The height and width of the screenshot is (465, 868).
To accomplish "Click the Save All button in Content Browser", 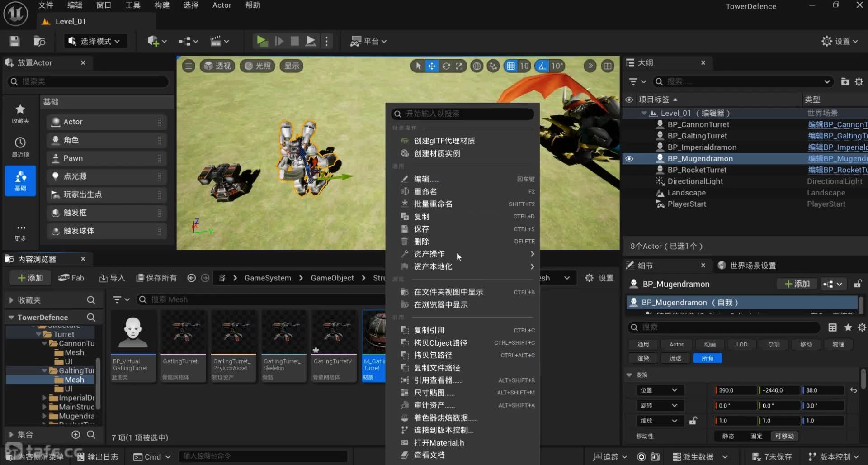I will pos(156,278).
